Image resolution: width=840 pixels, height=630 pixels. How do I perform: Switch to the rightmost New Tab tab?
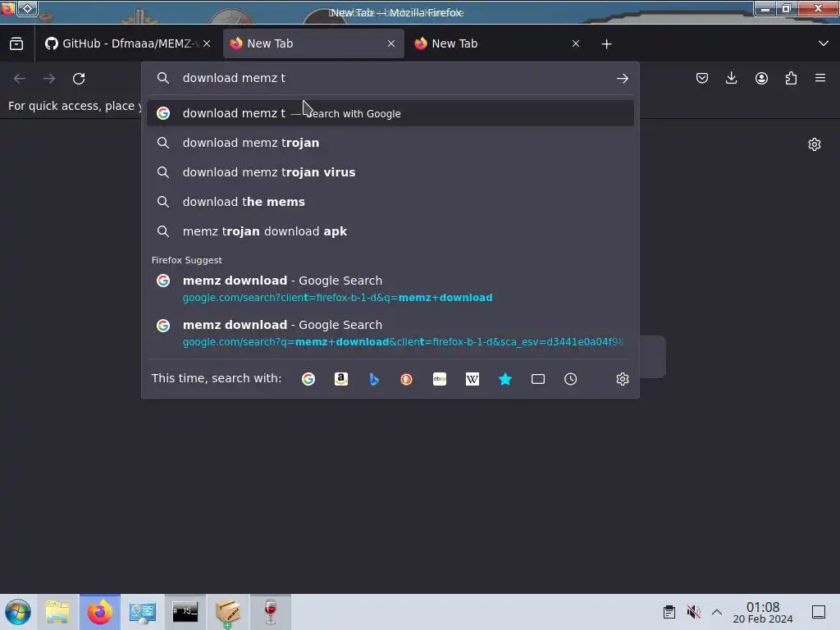[498, 43]
